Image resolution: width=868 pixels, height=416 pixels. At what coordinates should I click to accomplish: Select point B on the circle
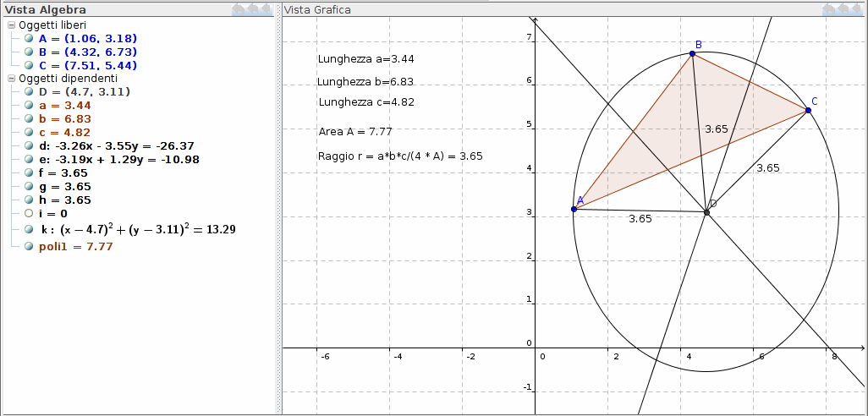[x=692, y=53]
